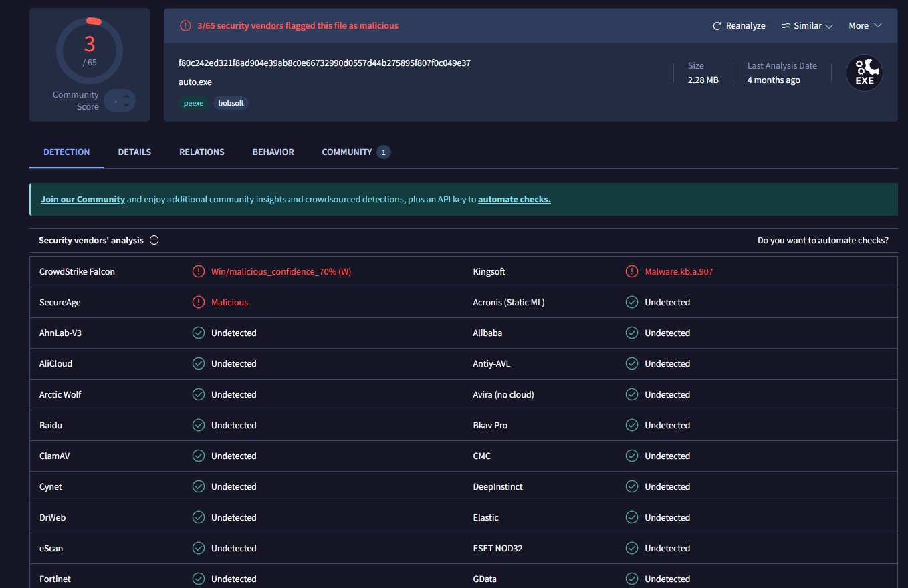This screenshot has width=908, height=588.
Task: Click the green check icon for Elastic
Action: [632, 517]
